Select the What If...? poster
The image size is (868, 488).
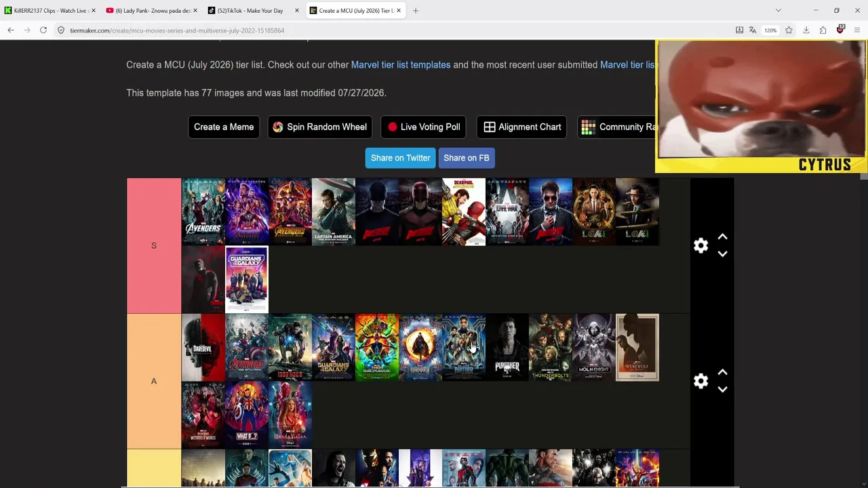(247, 415)
